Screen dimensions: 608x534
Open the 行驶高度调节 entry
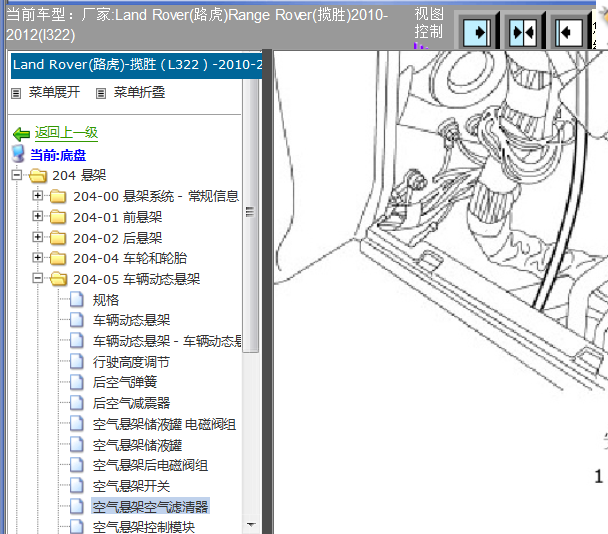pyautogui.click(x=131, y=362)
